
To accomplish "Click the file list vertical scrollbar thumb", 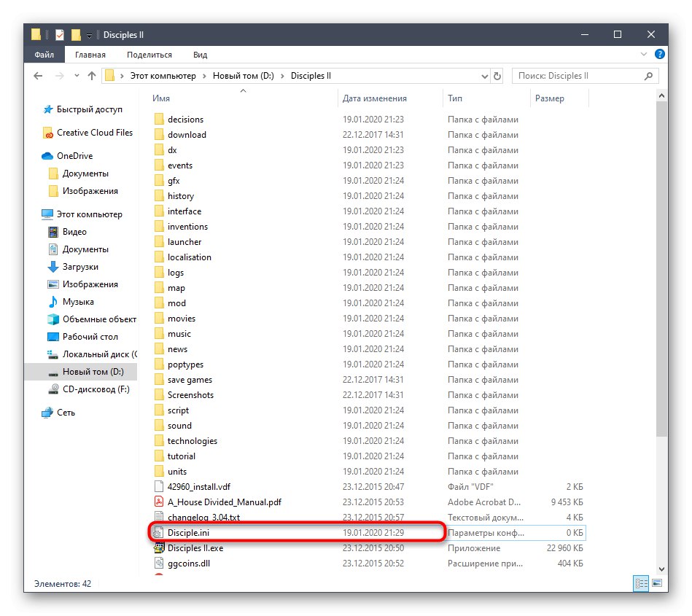I will pos(661,269).
